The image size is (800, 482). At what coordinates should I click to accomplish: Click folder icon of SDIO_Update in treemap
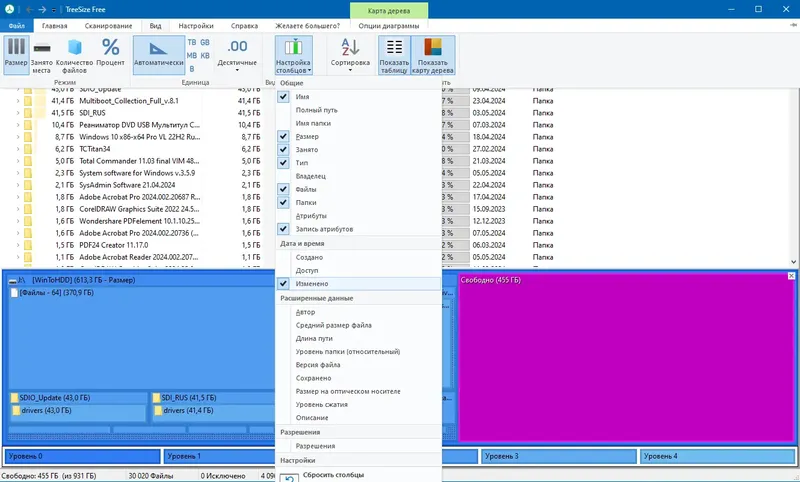[x=14, y=398]
